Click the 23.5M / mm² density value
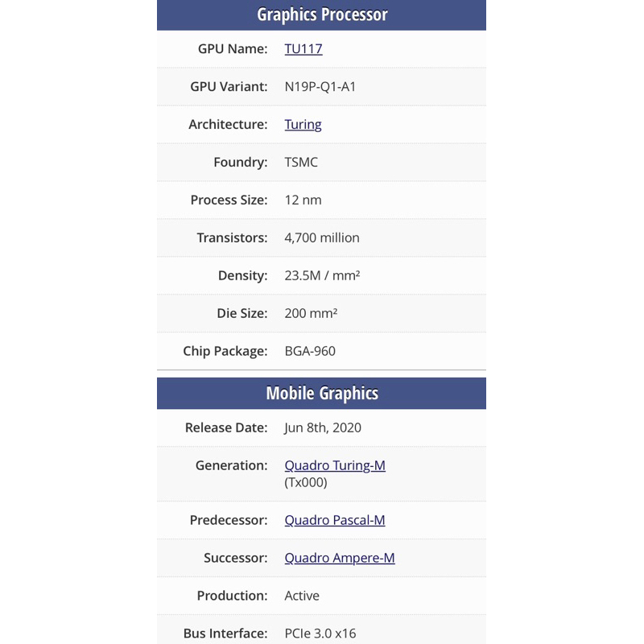644x644 pixels. [x=322, y=276]
